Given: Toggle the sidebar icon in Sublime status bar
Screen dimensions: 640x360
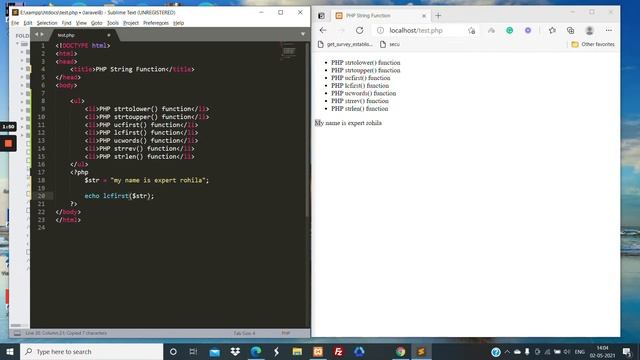Looking at the screenshot, I should pyautogui.click(x=17, y=333).
